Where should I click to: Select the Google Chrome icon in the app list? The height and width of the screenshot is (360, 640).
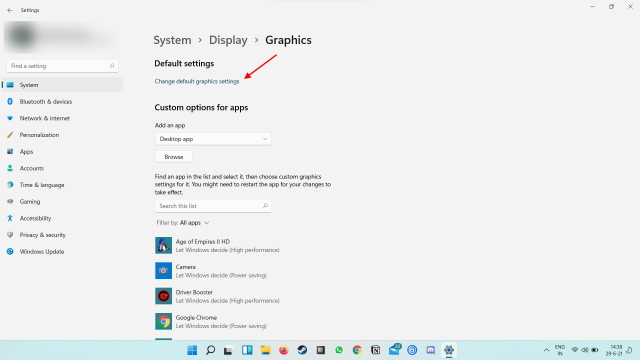pos(163,322)
